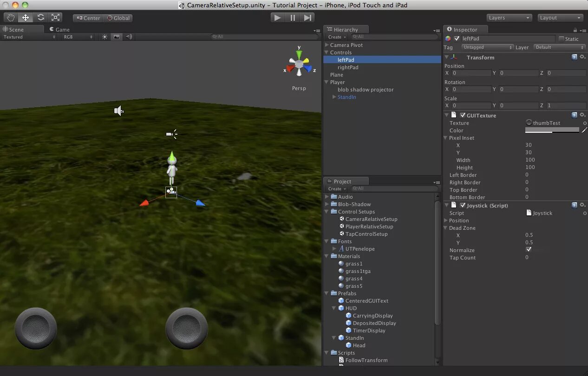Viewport: 588px width, 376px height.
Task: Toggle Global handle rotation button
Action: click(x=118, y=18)
